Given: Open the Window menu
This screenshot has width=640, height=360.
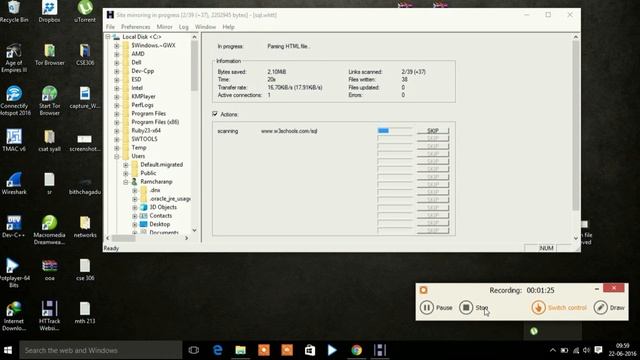Looking at the screenshot, I should (x=205, y=27).
